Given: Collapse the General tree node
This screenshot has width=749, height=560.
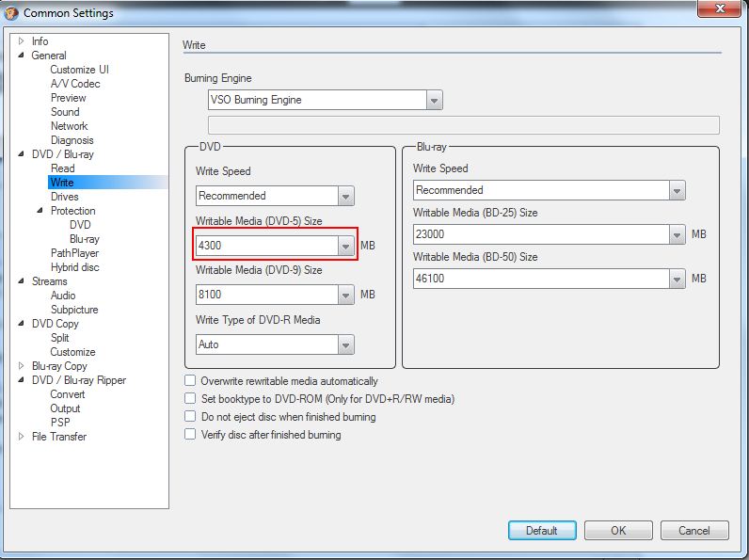Looking at the screenshot, I should point(21,56).
